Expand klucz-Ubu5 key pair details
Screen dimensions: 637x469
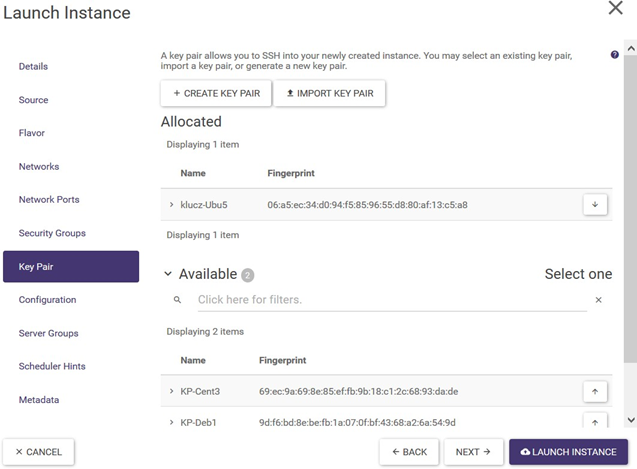[x=172, y=205]
